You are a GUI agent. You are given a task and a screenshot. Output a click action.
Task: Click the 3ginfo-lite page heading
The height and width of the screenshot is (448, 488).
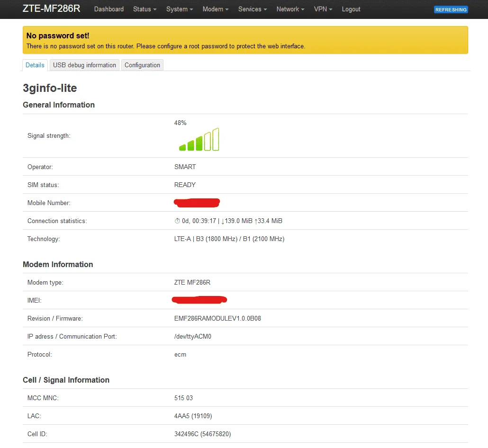point(50,88)
